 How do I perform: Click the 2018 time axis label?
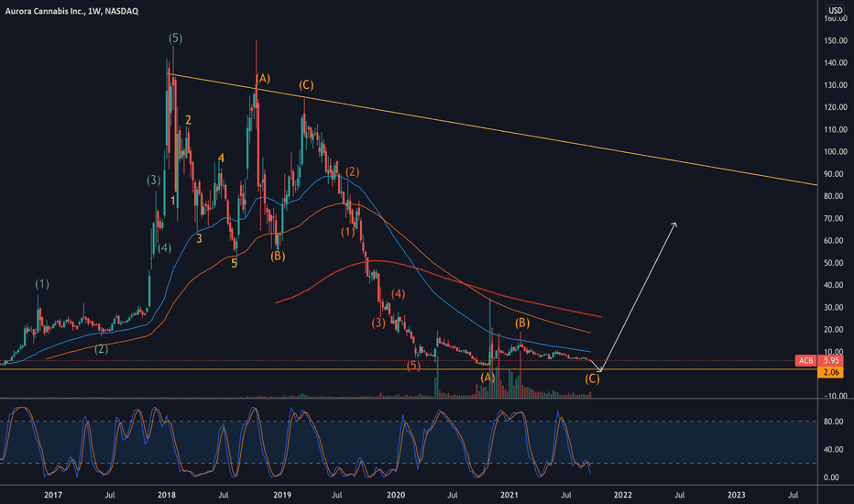[167, 495]
